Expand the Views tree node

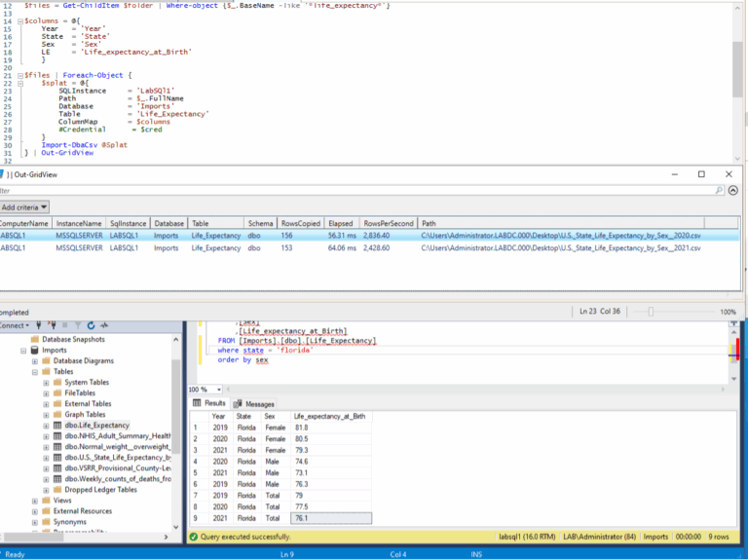[34, 501]
